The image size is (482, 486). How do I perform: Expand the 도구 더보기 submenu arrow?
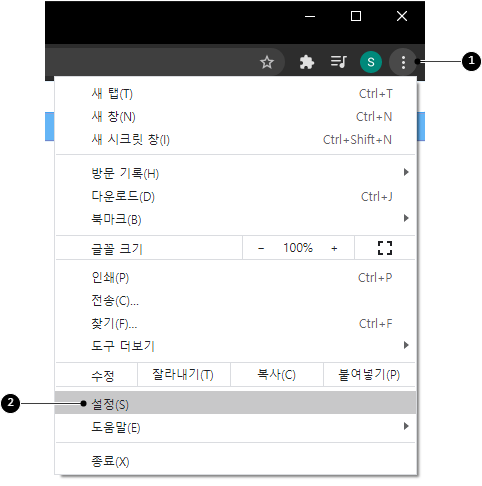point(406,345)
